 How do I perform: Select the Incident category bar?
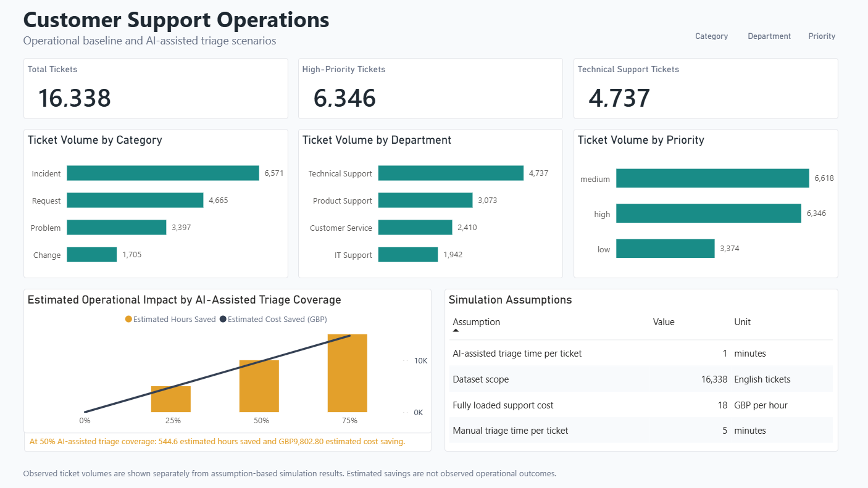pos(163,173)
